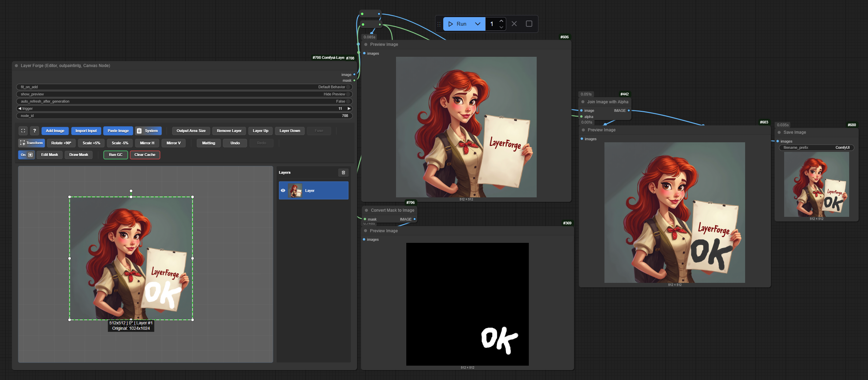Cancel the queue with the X icon
Viewport: 868px width, 380px height.
pyautogui.click(x=514, y=24)
